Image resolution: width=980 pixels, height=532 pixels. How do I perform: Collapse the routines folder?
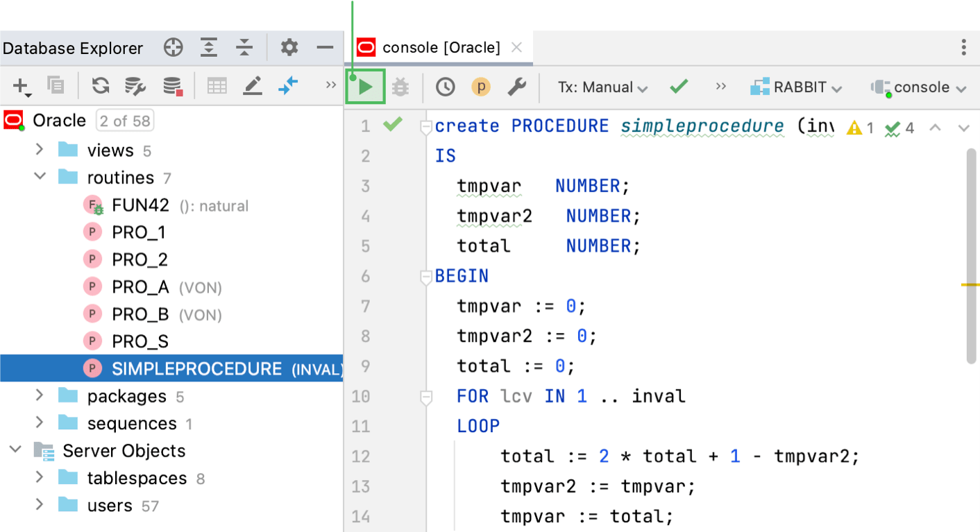[x=40, y=176]
